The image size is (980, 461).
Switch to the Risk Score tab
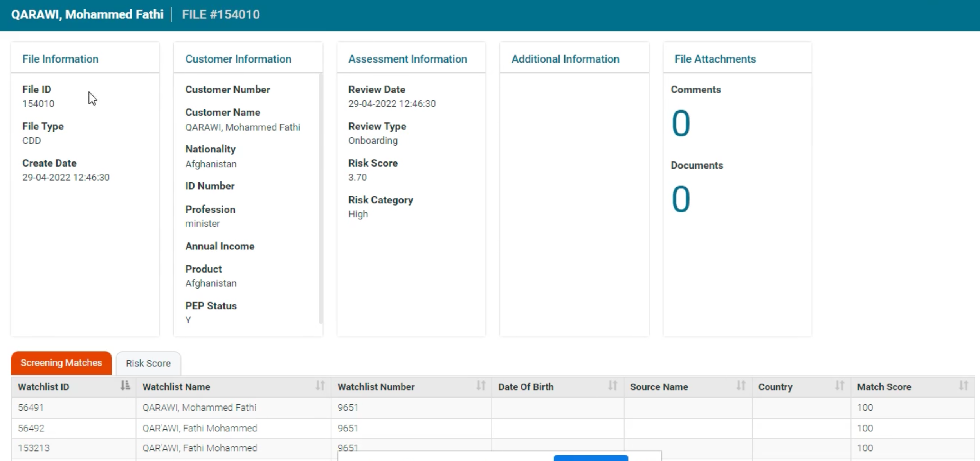[148, 363]
